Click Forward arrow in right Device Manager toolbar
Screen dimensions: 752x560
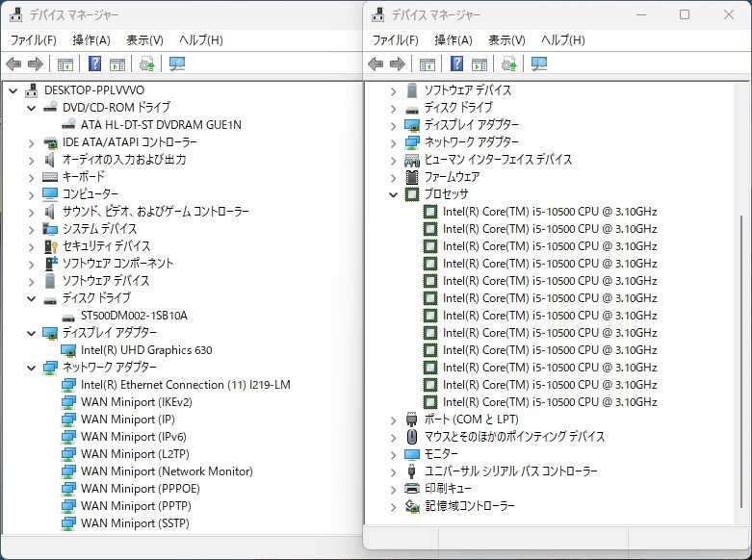(398, 64)
